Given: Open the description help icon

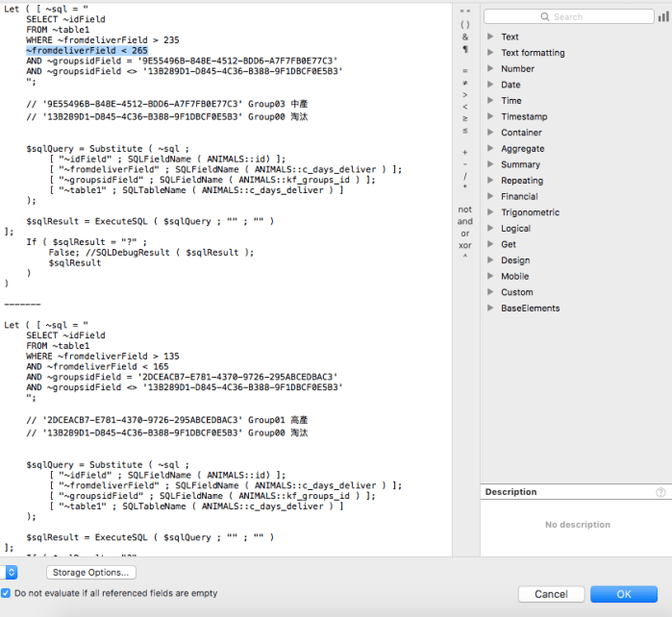Looking at the screenshot, I should tap(660, 492).
